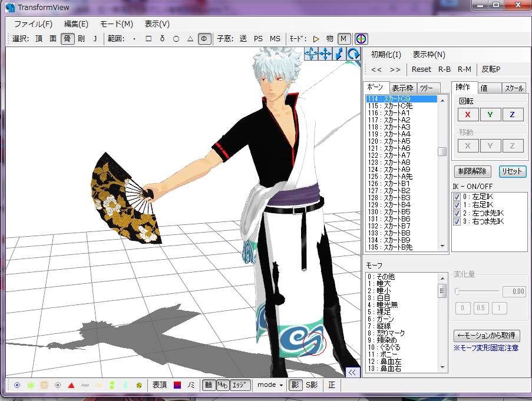532x401 pixels.
Task: Toggle the M mode button
Action: pos(343,39)
